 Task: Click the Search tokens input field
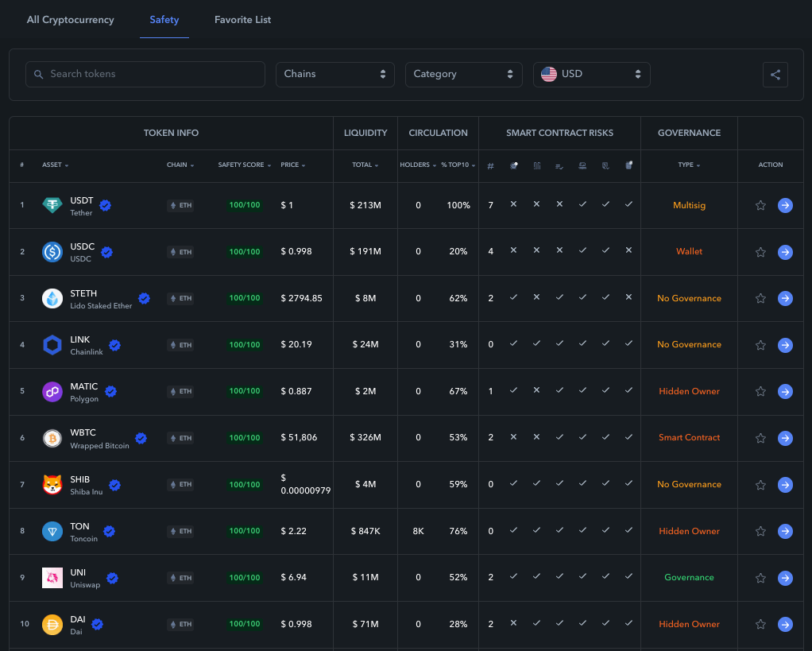point(145,75)
